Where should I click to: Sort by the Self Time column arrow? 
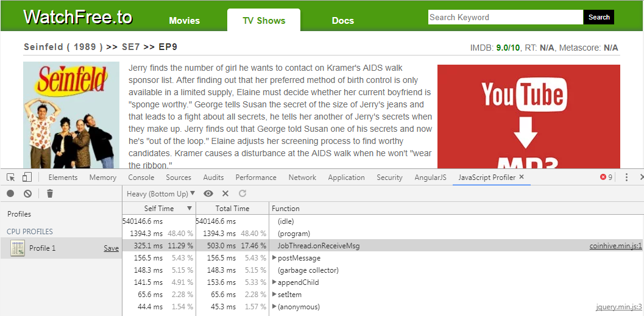(x=189, y=208)
